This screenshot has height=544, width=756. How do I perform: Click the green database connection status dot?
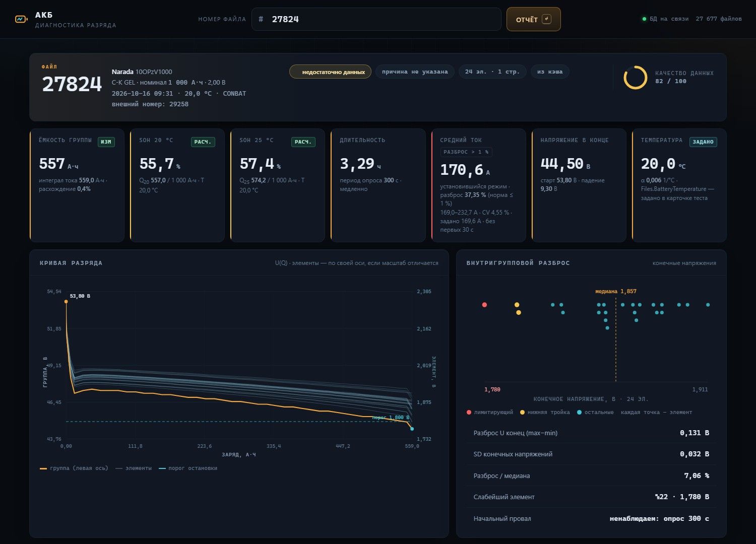tap(644, 19)
